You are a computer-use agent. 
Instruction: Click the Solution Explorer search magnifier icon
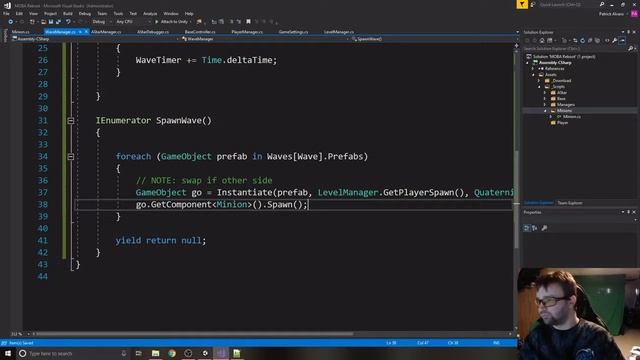click(x=631, y=49)
